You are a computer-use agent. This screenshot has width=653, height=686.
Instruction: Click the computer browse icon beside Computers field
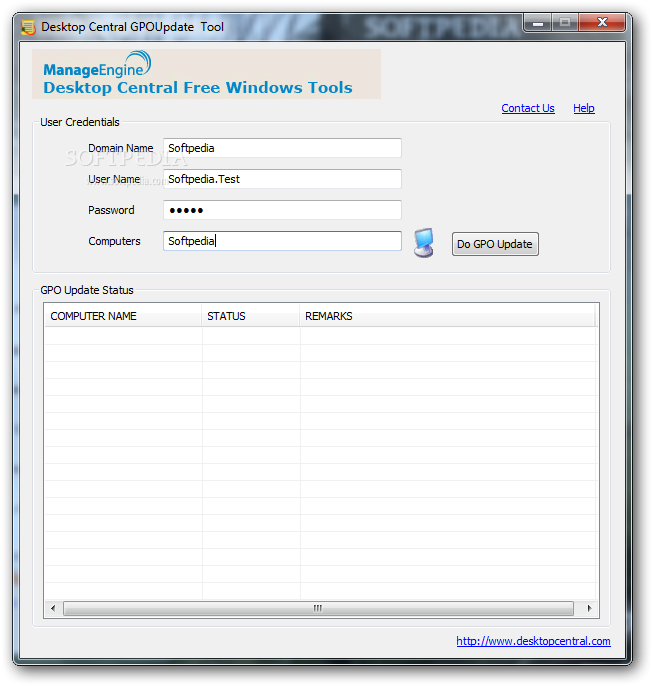coord(424,243)
